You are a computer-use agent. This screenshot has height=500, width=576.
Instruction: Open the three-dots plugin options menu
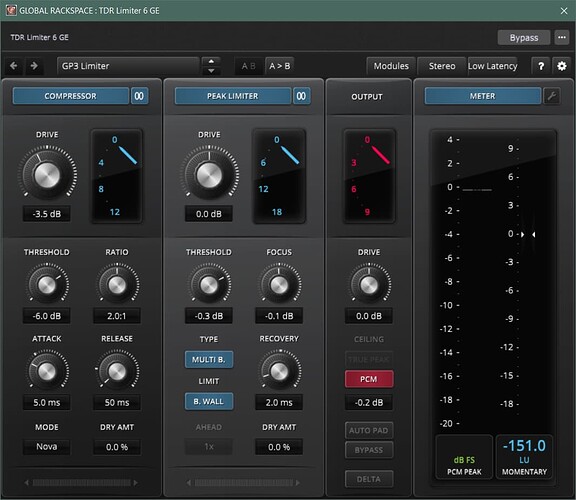(562, 37)
